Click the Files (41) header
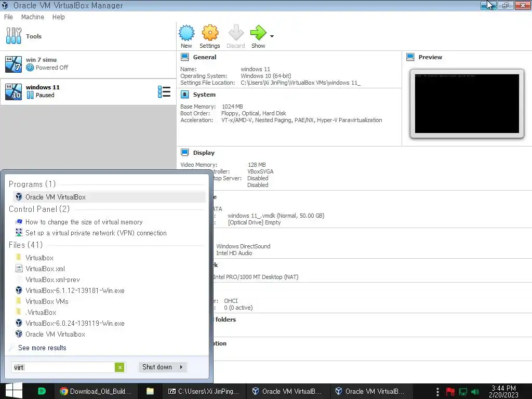Image resolution: width=532 pixels, height=399 pixels. pyautogui.click(x=25, y=245)
